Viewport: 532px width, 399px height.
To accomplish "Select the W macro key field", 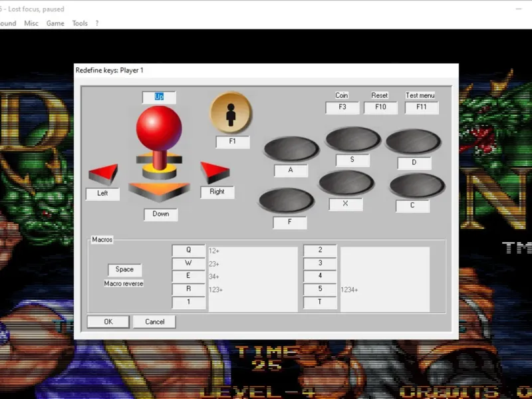I will coord(189,263).
